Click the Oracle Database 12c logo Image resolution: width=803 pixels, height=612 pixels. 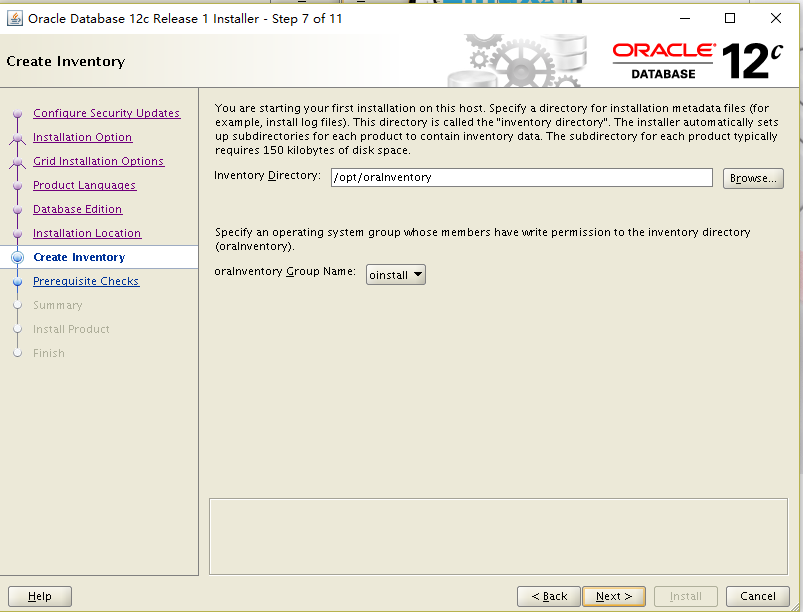pos(698,60)
